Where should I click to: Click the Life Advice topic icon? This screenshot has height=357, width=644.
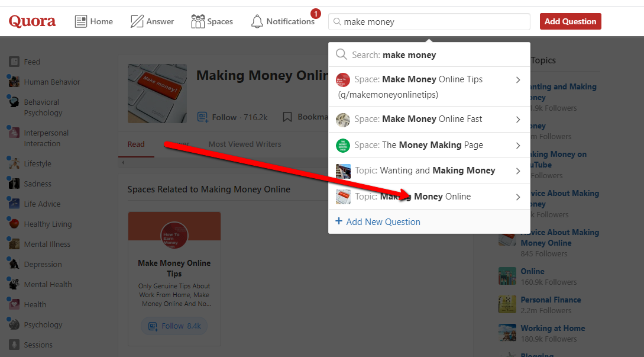(x=14, y=204)
